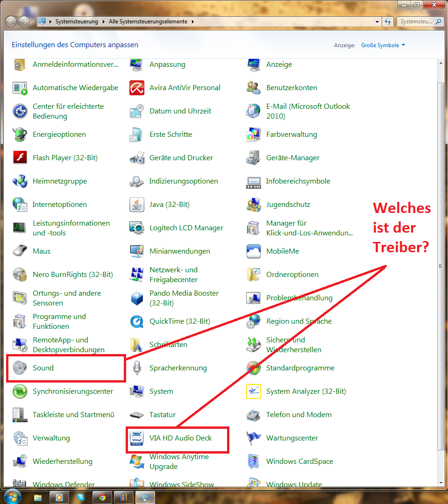Click the Spracherkennung microphone icon
This screenshot has height=504, width=448.
click(x=136, y=368)
